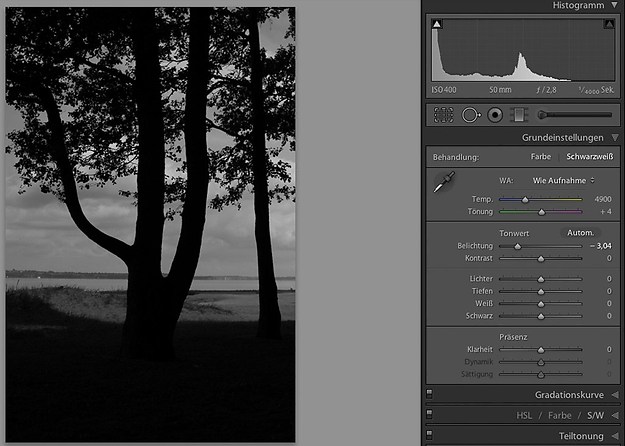625x446 pixels.
Task: Click the Belichtung slider handle
Action: pos(517,245)
